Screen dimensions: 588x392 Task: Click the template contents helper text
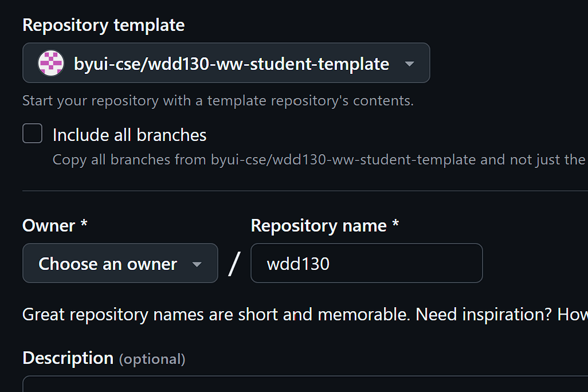point(218,100)
